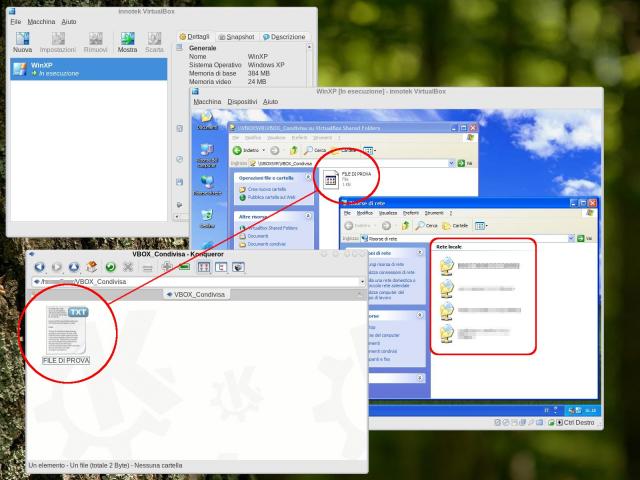Click Konqueror green Reload icon
Screen dimensions: 640x480
pos(110,267)
